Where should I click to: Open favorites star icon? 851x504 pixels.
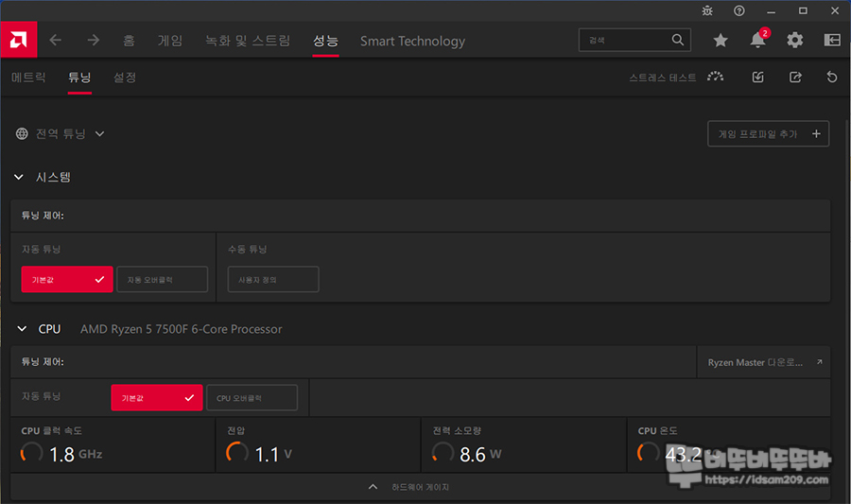pos(721,40)
